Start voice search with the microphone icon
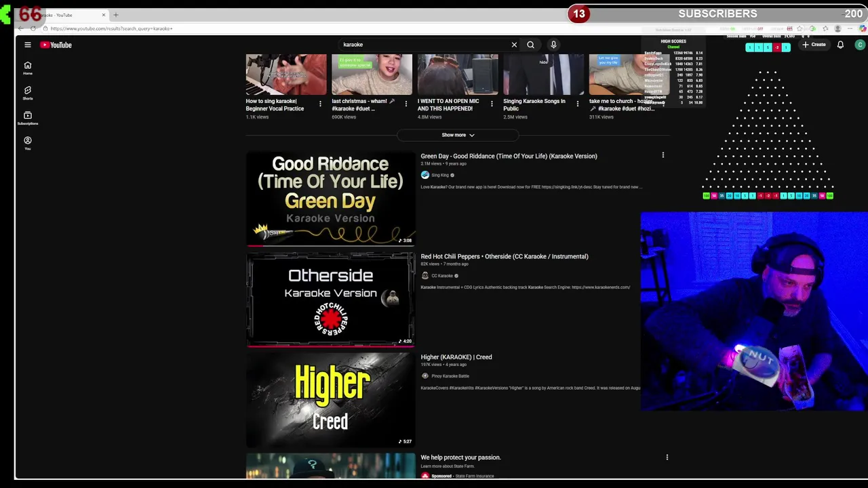 (553, 45)
